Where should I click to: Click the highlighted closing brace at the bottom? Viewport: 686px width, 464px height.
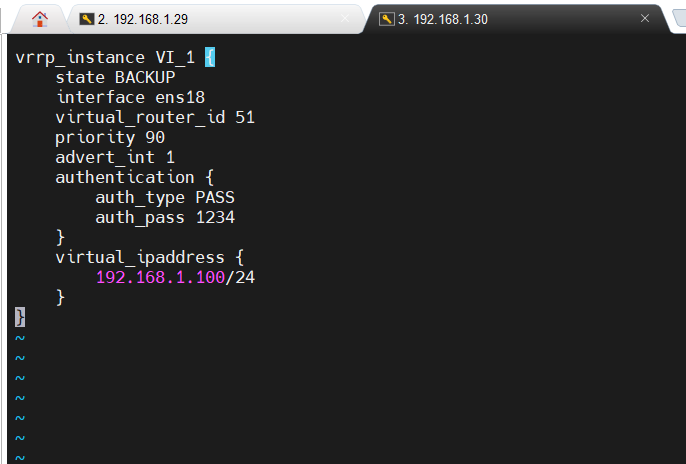[20, 317]
